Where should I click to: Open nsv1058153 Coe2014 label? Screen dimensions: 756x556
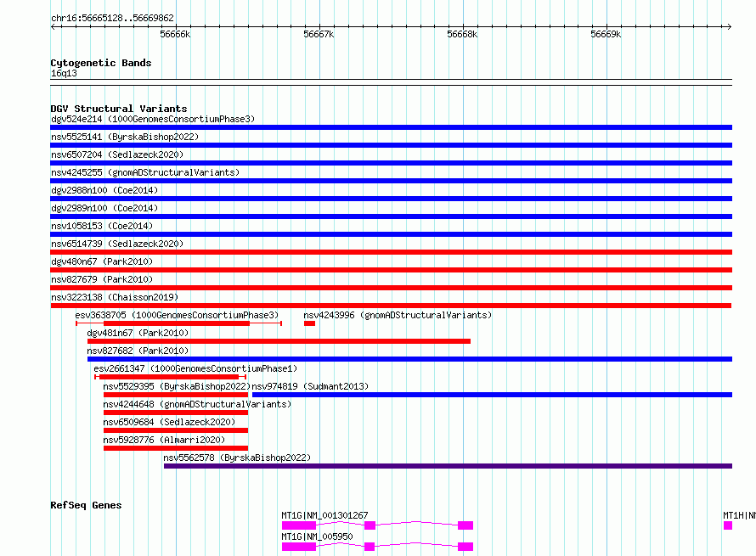(102, 226)
